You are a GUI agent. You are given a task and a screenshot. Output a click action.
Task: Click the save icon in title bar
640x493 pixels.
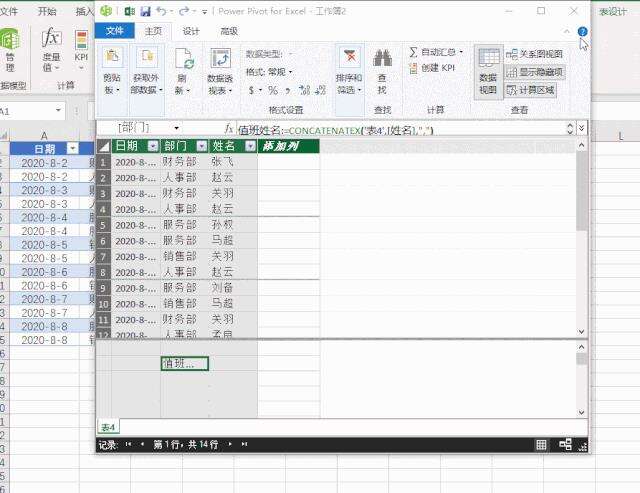click(146, 11)
